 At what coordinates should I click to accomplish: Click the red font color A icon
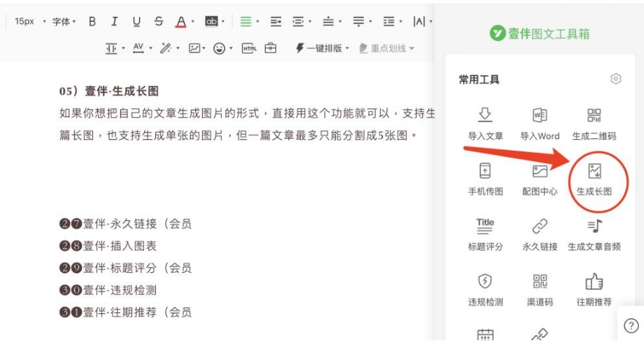181,22
